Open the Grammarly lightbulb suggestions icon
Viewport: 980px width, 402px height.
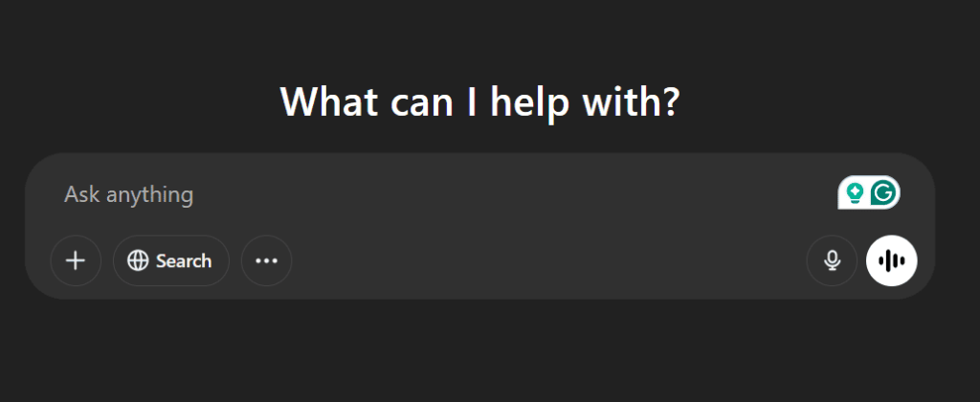point(855,193)
